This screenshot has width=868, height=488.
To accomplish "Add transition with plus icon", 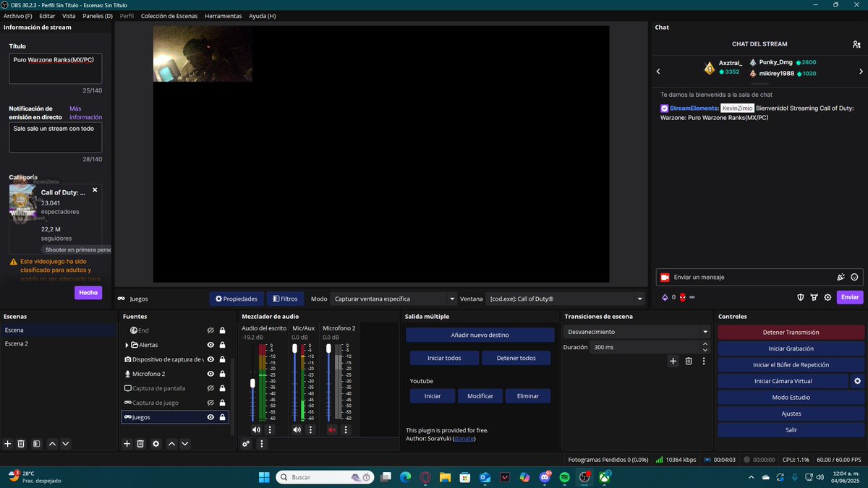I will pos(673,361).
